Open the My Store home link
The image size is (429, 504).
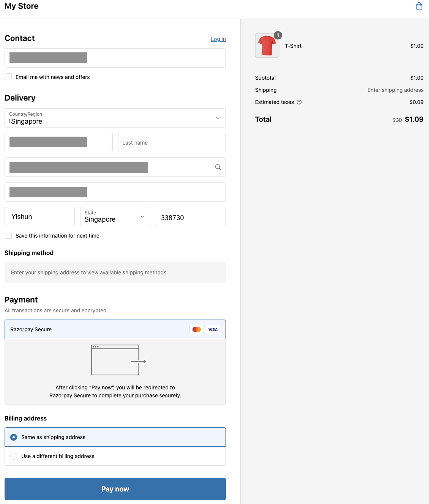click(22, 6)
